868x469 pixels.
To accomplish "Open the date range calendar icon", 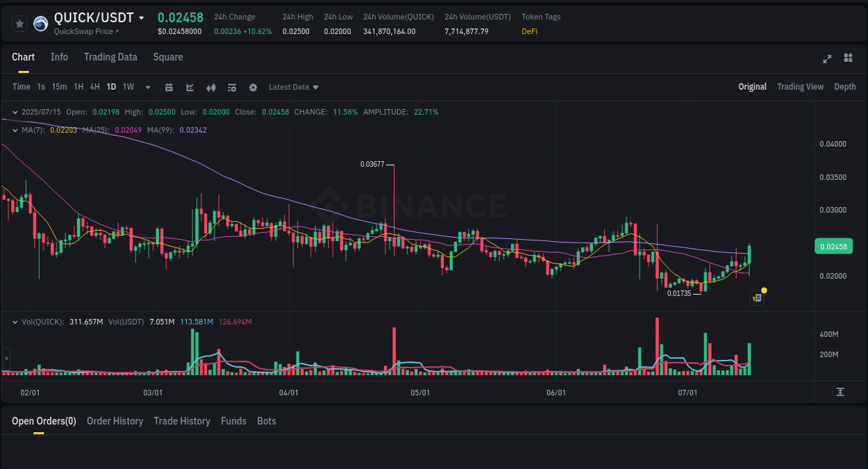I will pyautogui.click(x=169, y=87).
